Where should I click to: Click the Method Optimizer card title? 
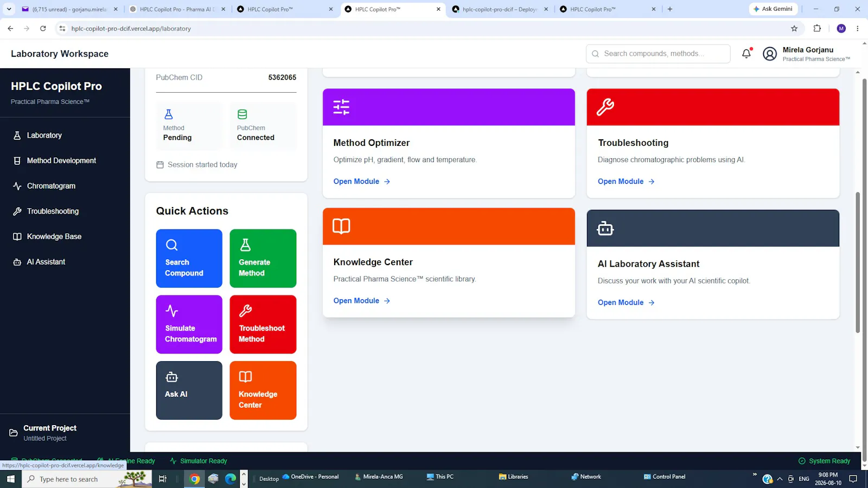pyautogui.click(x=372, y=143)
